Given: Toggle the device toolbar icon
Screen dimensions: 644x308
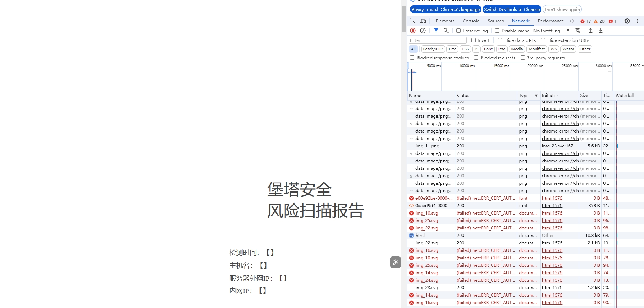Looking at the screenshot, I should pos(423,21).
